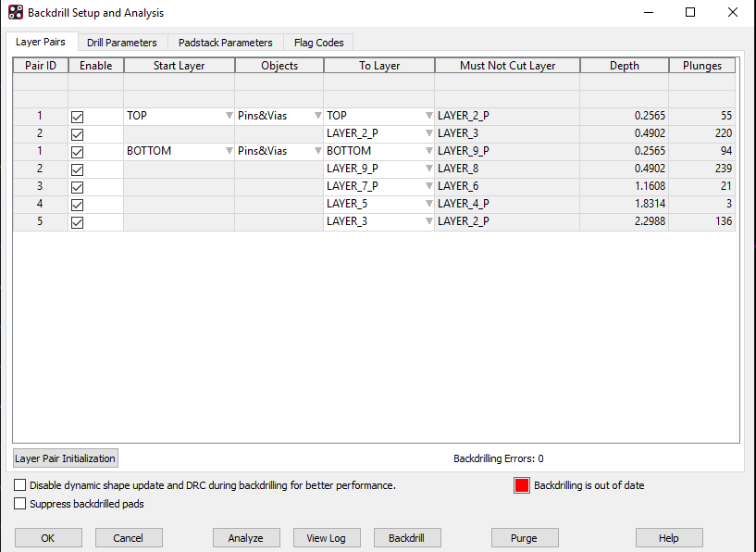This screenshot has width=756, height=552.
Task: Toggle Enable checkbox in LAYER_5 row
Action: coord(77,205)
